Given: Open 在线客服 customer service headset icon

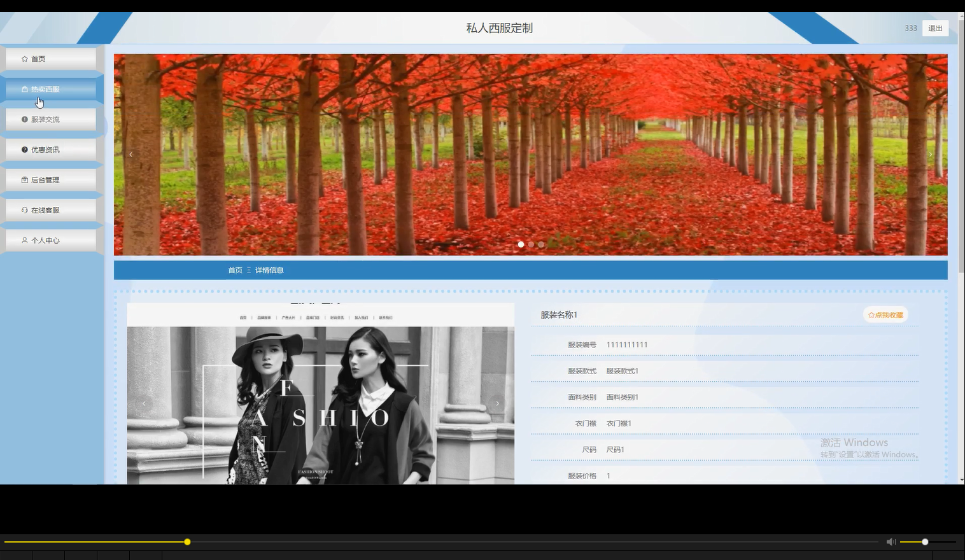Looking at the screenshot, I should (x=24, y=209).
